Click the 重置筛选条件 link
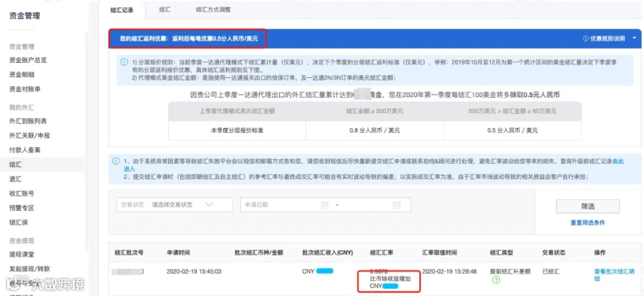 (x=587, y=222)
